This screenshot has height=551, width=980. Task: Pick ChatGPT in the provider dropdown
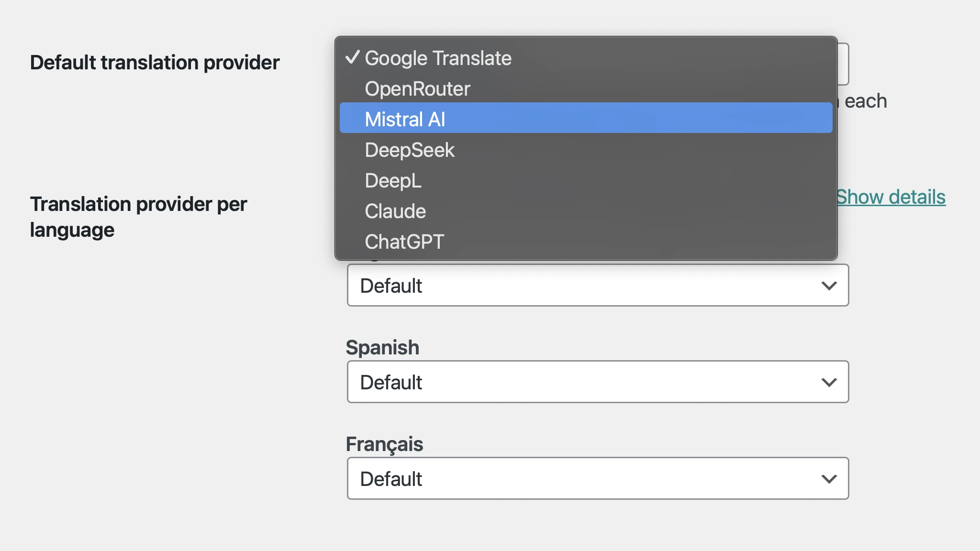(404, 242)
